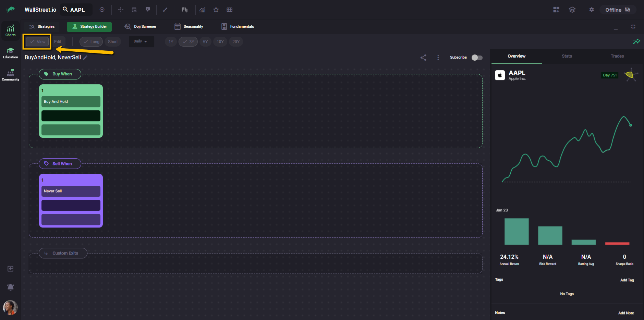Viewport: 644px width, 320px height.
Task: Toggle the Subscribe switch
Action: [x=477, y=58]
